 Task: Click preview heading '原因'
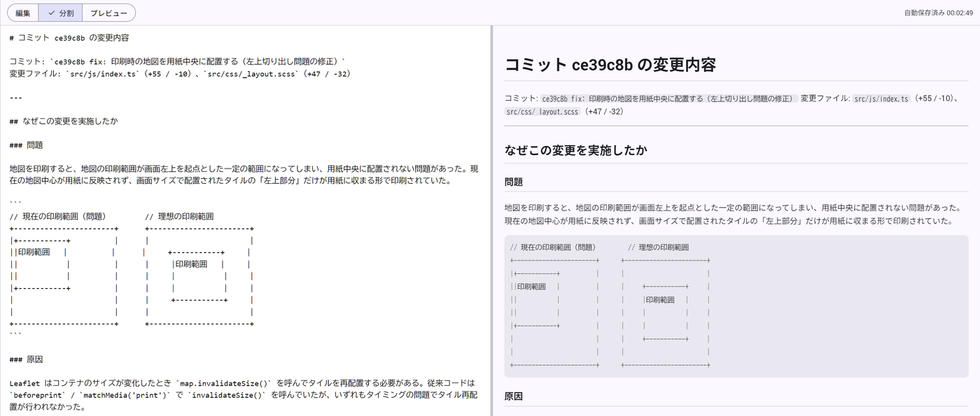pos(514,396)
